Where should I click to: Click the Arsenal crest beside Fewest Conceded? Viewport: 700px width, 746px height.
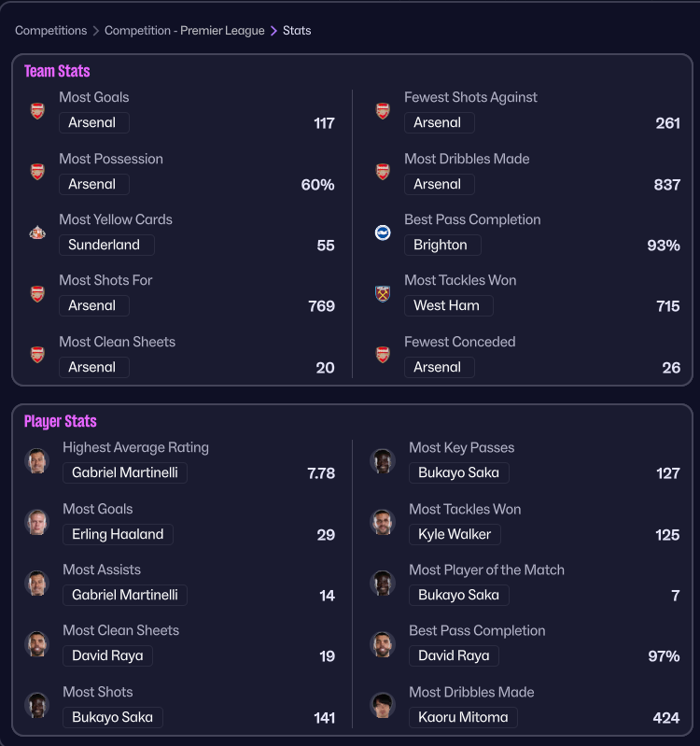pos(383,355)
